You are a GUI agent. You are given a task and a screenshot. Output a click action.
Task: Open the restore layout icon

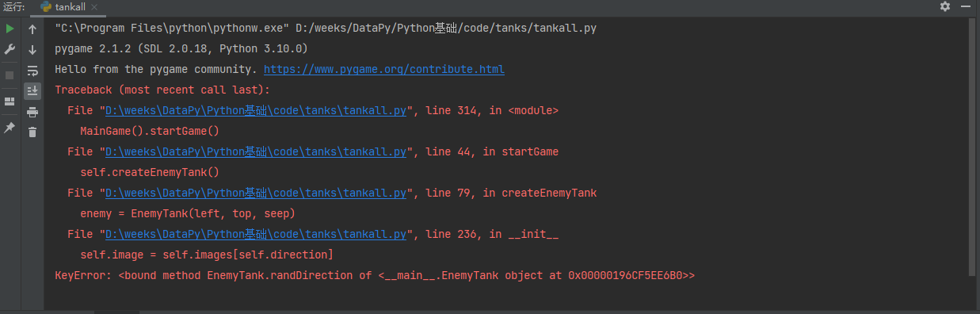pyautogui.click(x=10, y=101)
